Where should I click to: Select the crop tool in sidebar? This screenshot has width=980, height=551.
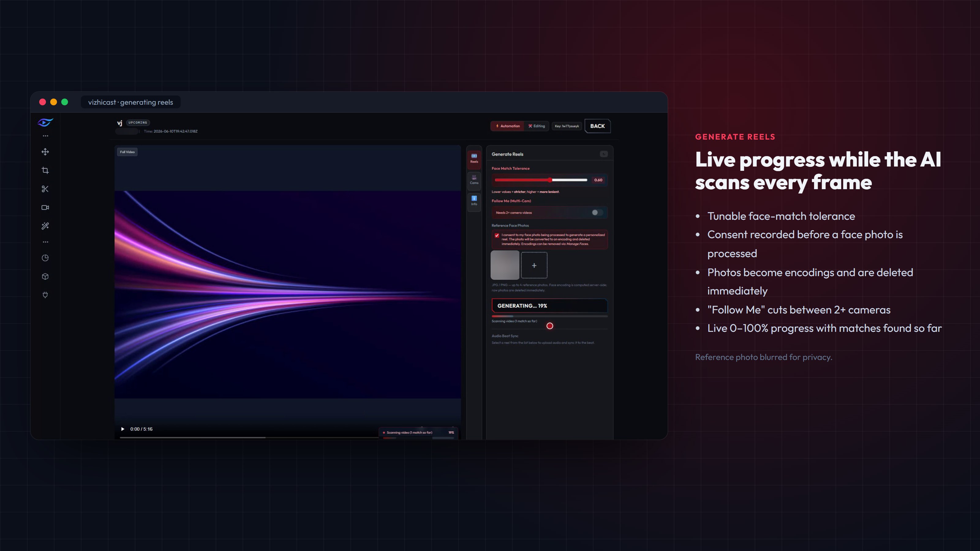click(x=45, y=171)
